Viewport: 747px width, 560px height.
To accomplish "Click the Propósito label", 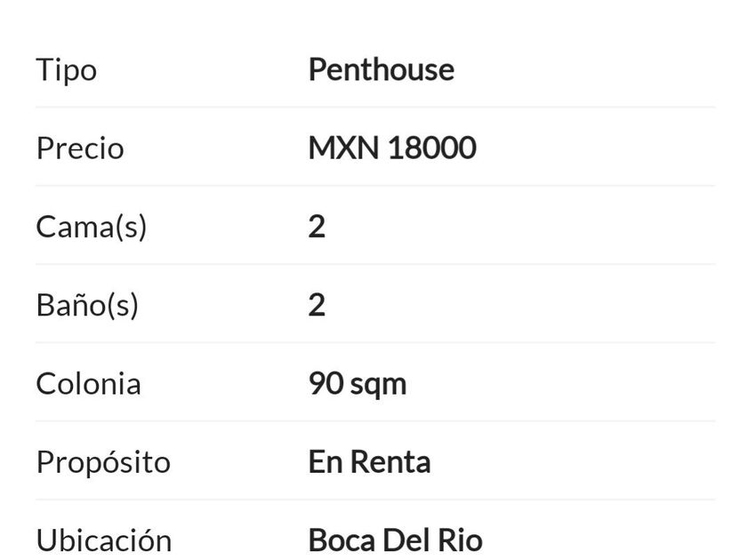I will pyautogui.click(x=102, y=462).
